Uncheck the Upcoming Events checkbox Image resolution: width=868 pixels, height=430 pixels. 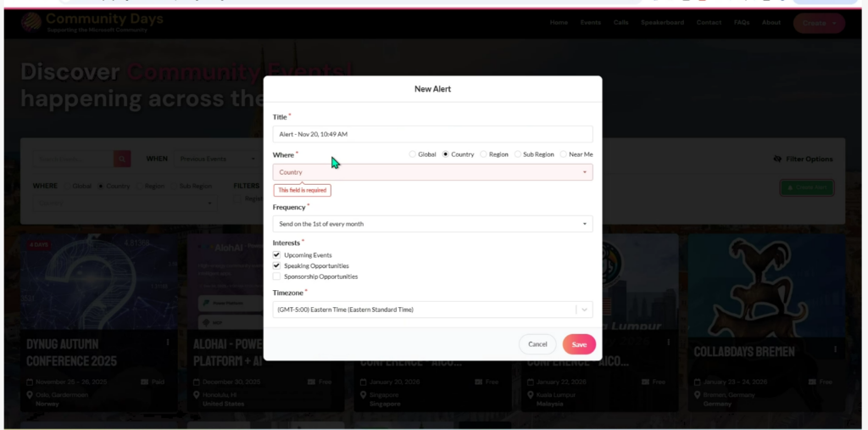click(276, 254)
